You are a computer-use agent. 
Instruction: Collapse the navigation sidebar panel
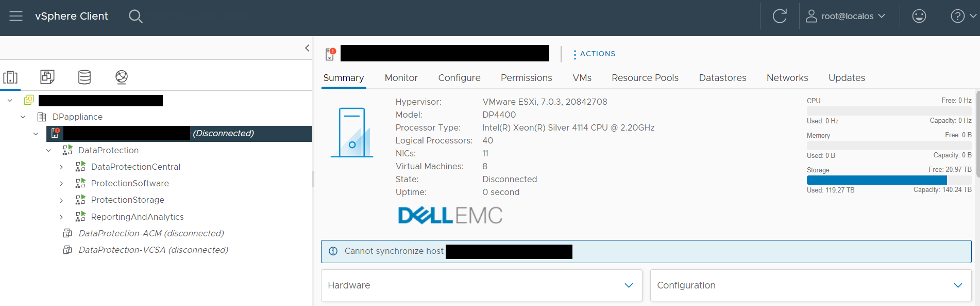tap(307, 48)
